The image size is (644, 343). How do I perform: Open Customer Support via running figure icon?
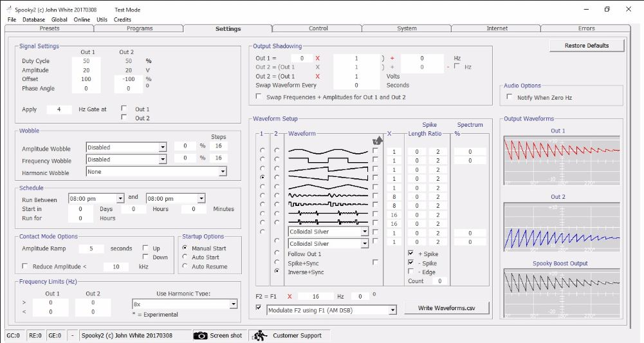pyautogui.click(x=259, y=336)
